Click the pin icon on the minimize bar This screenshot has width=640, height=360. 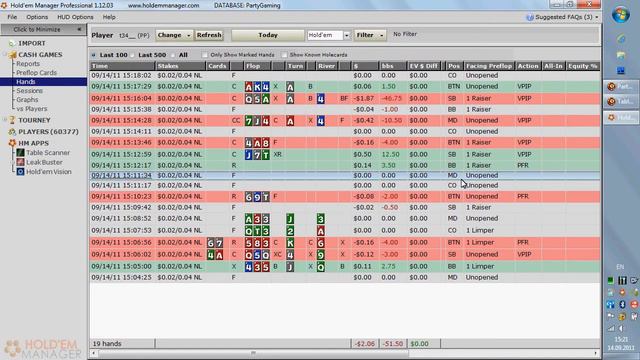tap(79, 29)
